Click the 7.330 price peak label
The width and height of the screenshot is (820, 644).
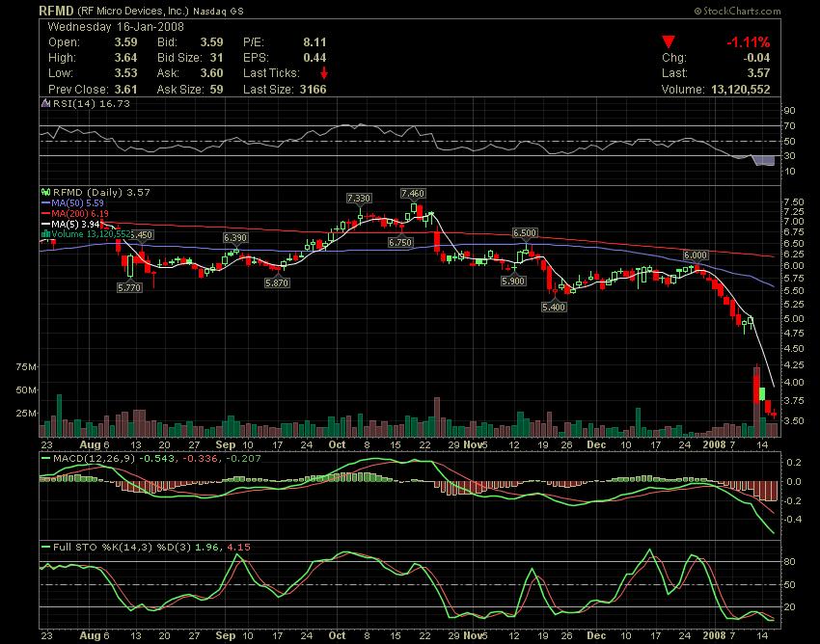click(x=359, y=198)
